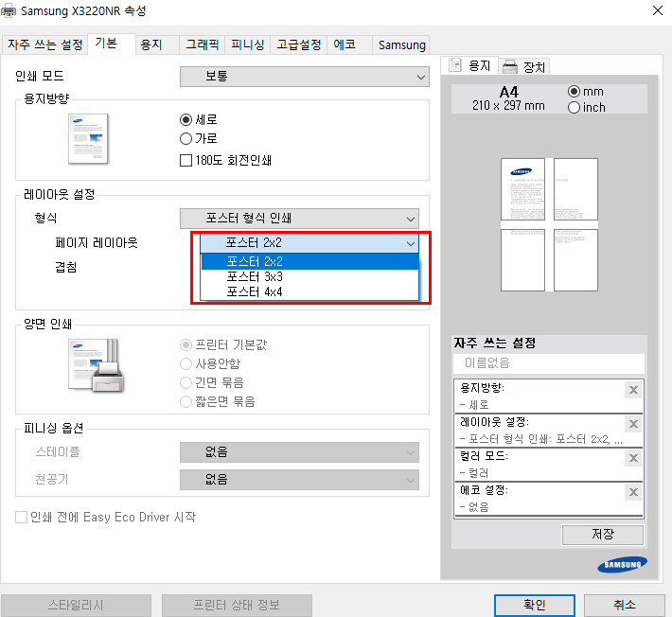The image size is (672, 617).
Task: Click the duplex printing printer illustration
Action: 96,365
